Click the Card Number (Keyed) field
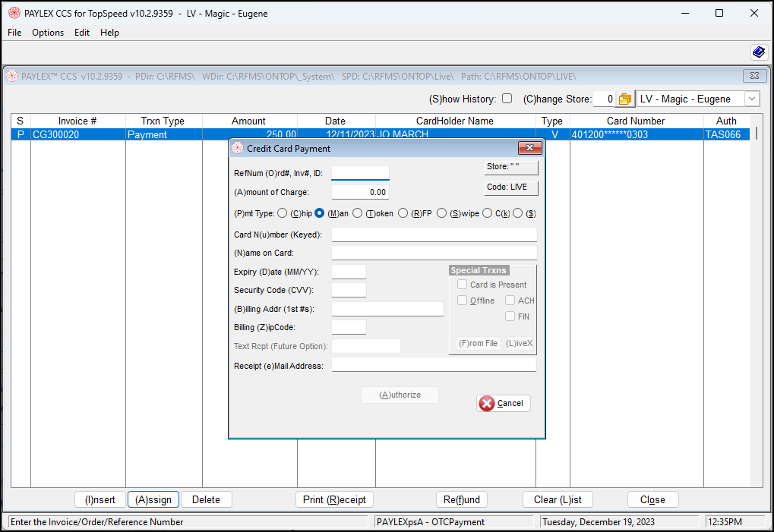This screenshot has width=774, height=532. pos(434,235)
